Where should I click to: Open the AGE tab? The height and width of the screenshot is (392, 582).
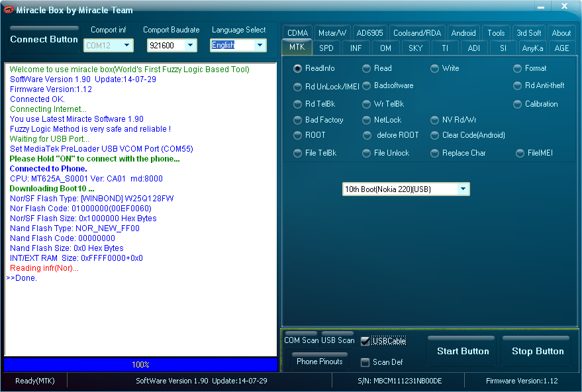point(561,48)
